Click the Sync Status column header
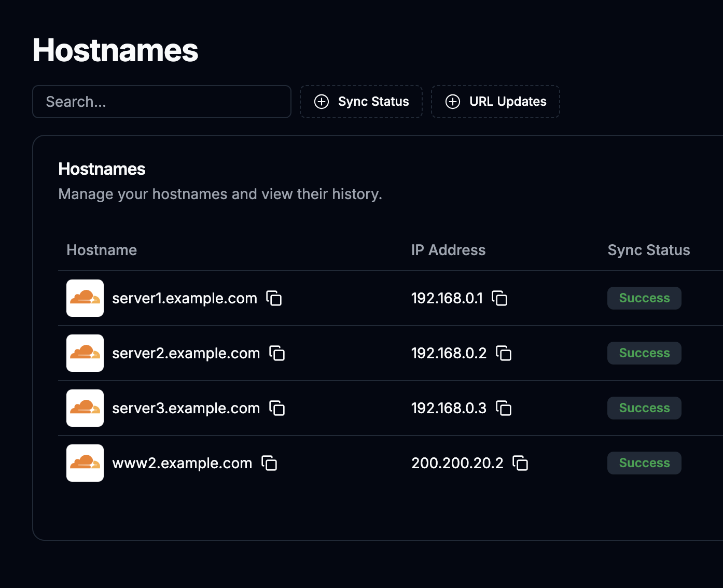Image resolution: width=723 pixels, height=588 pixels. [x=648, y=250]
